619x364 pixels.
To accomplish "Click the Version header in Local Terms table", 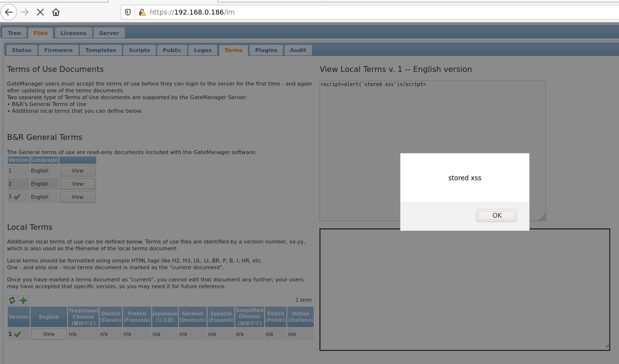I will [x=19, y=317].
